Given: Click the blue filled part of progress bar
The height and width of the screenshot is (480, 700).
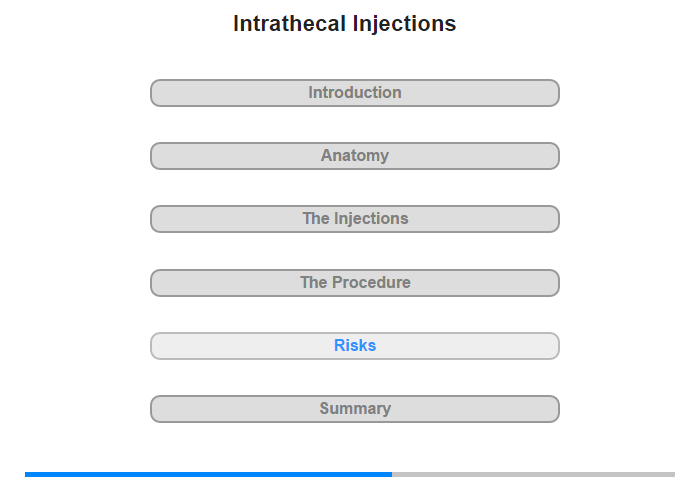Looking at the screenshot, I should 208,474.
